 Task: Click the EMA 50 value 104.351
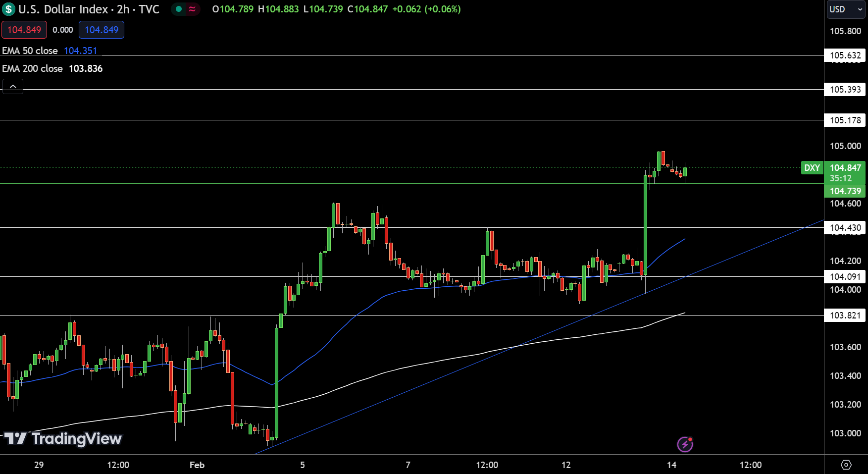(x=80, y=51)
